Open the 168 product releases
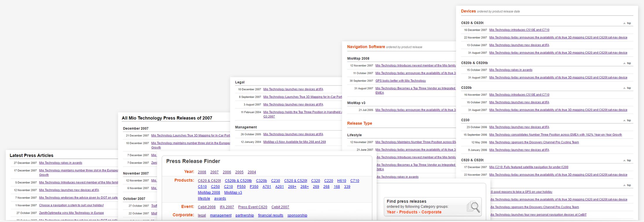 click(x=337, y=187)
